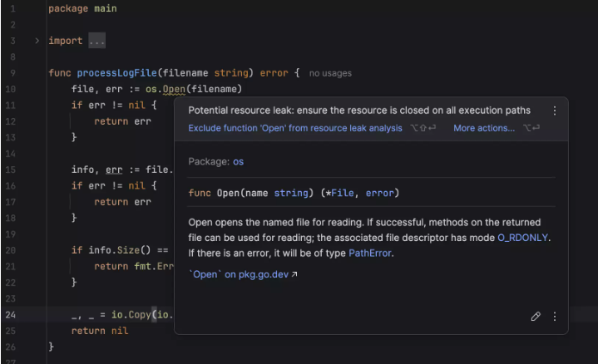Click line number 9 in the gutter
Image resolution: width=598 pixels, height=364 pixels.
pyautogui.click(x=12, y=73)
